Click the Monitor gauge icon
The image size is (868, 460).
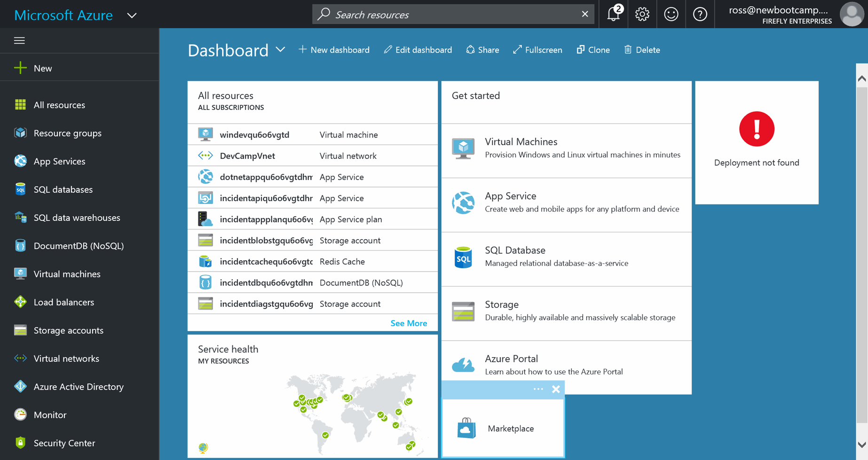(x=20, y=414)
